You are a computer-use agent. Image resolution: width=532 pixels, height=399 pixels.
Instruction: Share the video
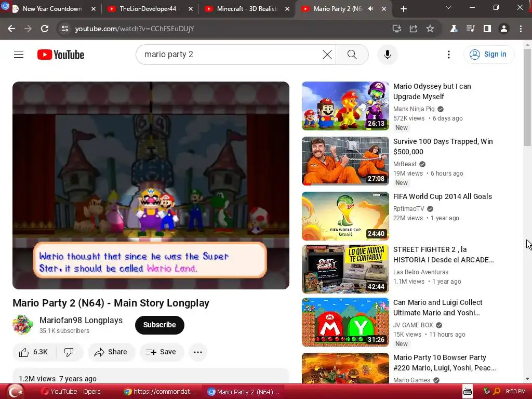(111, 352)
